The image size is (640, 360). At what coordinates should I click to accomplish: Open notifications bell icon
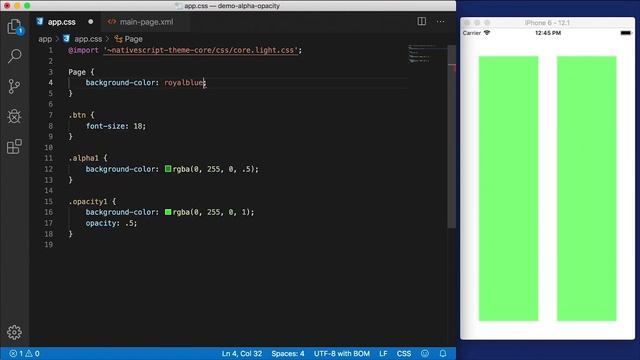coord(443,353)
